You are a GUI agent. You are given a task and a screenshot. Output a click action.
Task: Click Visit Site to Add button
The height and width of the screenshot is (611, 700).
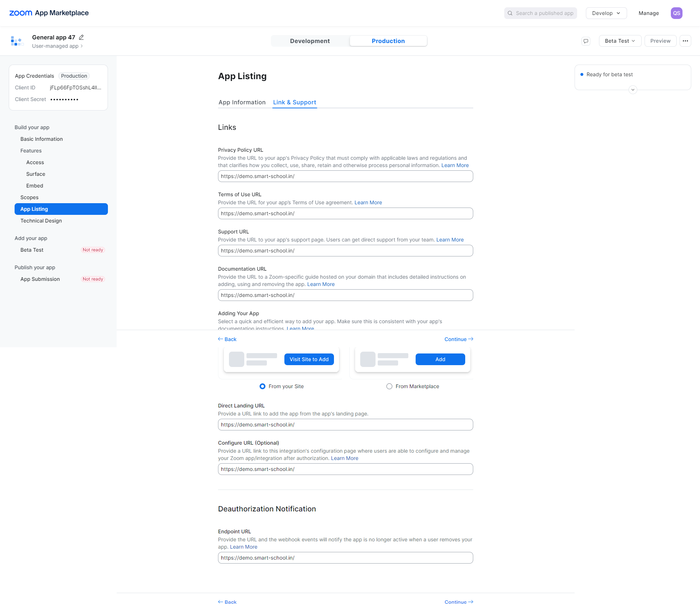[309, 359]
